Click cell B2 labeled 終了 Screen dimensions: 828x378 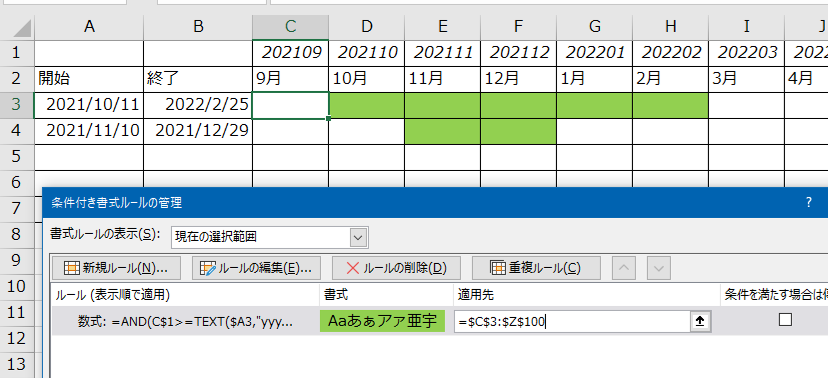tap(198, 79)
